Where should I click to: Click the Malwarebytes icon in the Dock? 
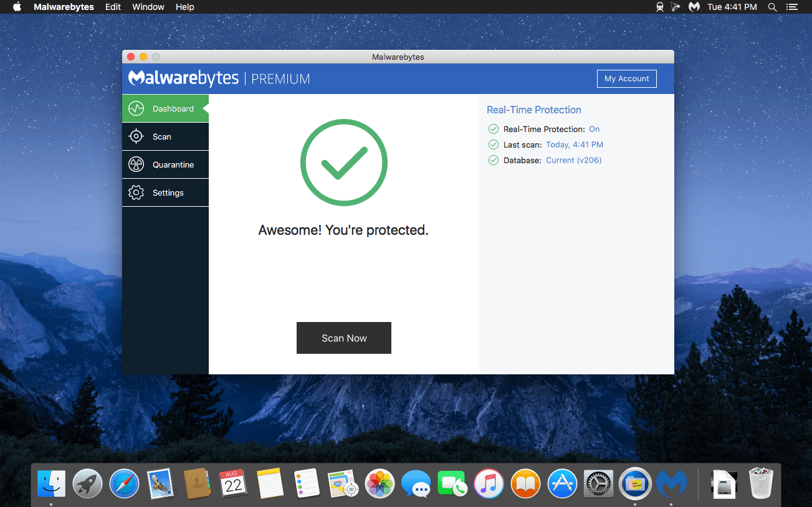coord(672,483)
